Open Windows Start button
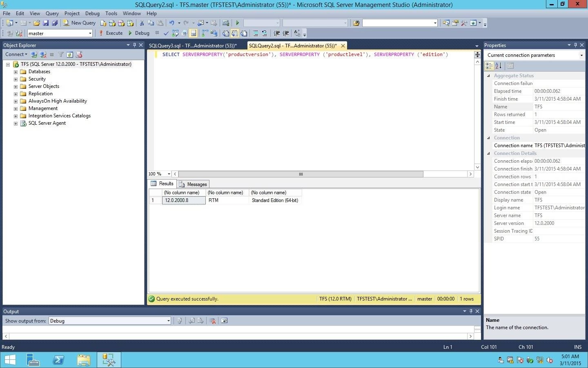The height and width of the screenshot is (368, 588). tap(10, 360)
